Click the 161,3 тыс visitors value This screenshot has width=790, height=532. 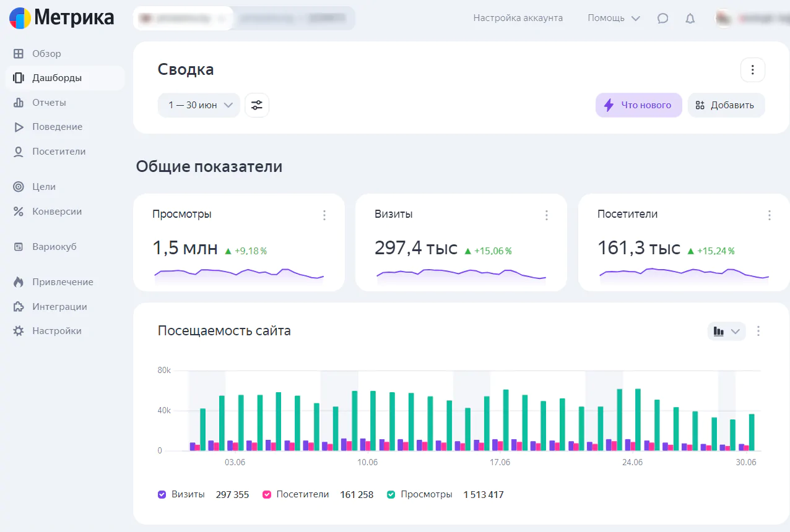[639, 249]
